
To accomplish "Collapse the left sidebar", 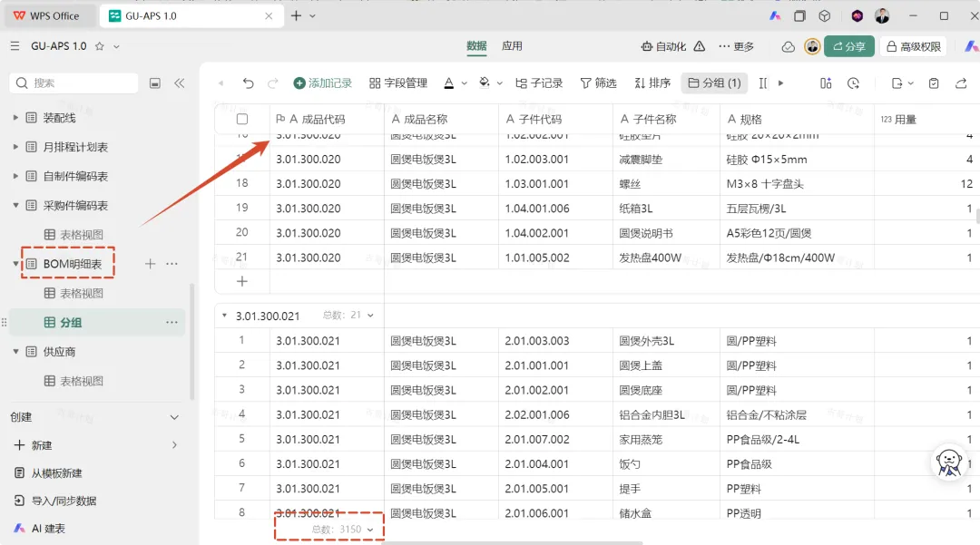I will (x=180, y=83).
